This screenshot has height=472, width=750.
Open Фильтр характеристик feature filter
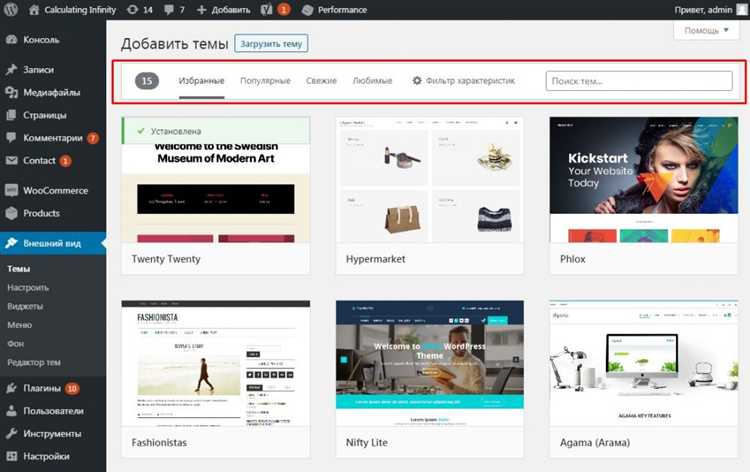click(x=463, y=81)
